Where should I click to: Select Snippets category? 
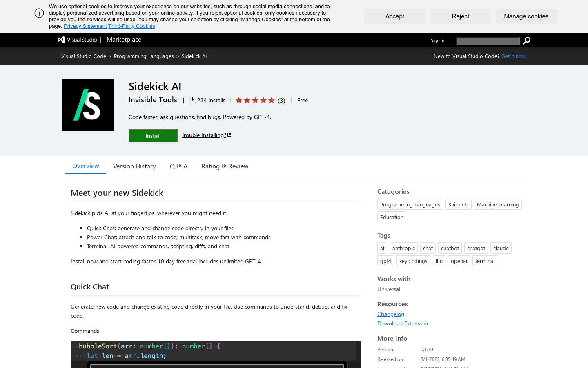tap(459, 204)
